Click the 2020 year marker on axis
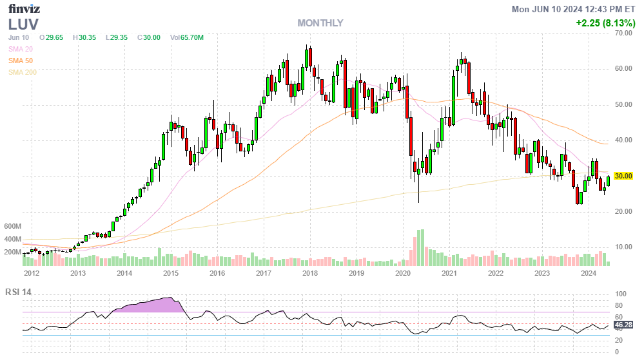The width and height of the screenshot is (644, 362). [402, 274]
